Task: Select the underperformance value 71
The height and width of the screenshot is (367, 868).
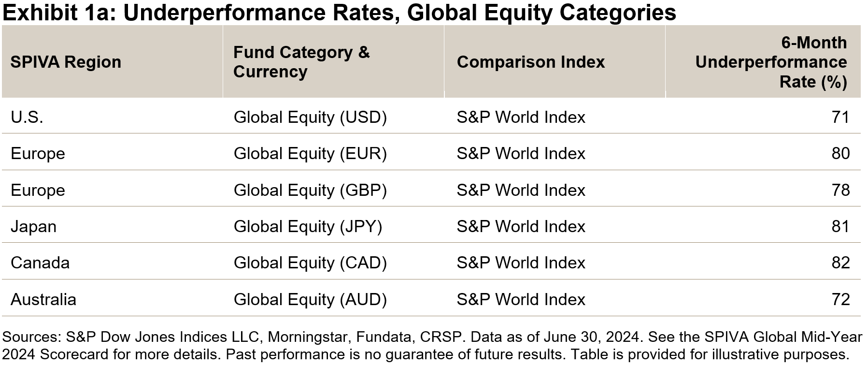Action: [x=840, y=117]
